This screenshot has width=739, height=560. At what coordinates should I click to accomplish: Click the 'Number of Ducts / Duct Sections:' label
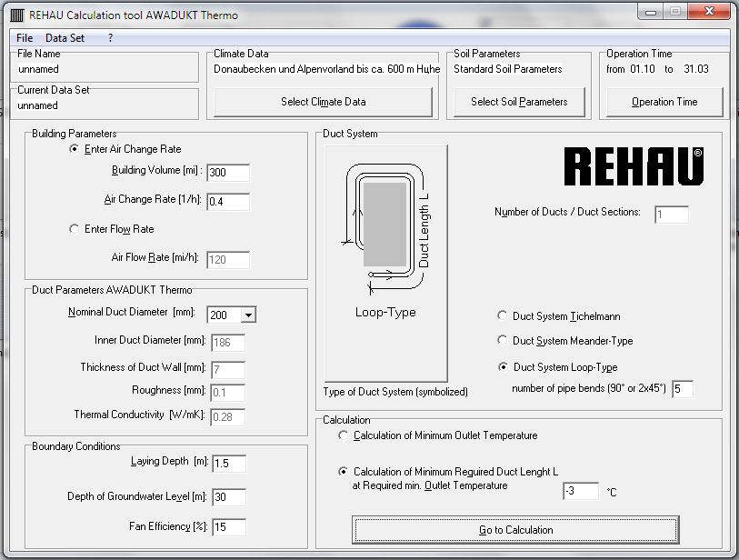point(567,212)
